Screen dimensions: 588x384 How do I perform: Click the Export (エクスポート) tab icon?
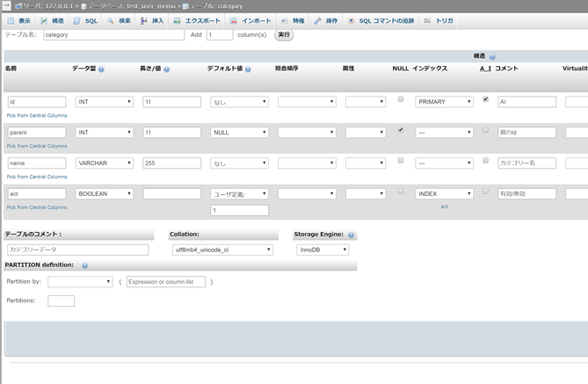pos(177,21)
